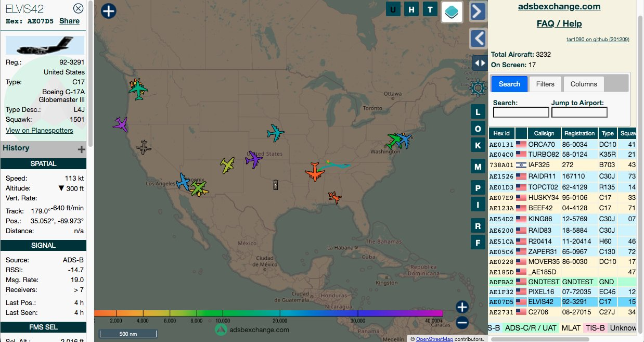Open the map layers selector icon
This screenshot has height=342, width=644.
[x=453, y=11]
